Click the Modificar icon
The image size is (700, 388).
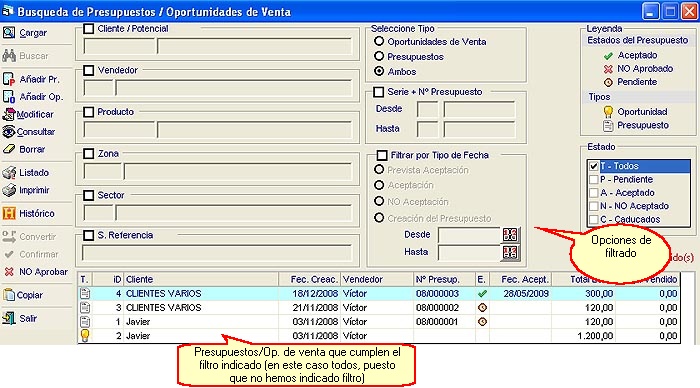tap(9, 114)
